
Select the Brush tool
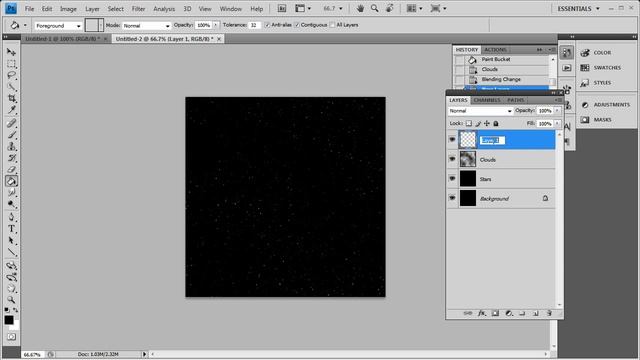tap(11, 135)
